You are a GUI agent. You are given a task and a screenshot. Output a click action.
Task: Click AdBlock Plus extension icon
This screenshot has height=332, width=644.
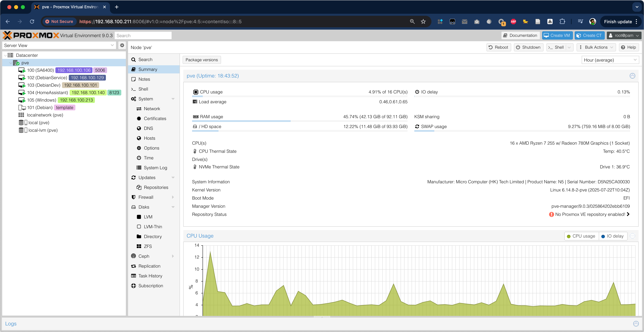pos(514,22)
